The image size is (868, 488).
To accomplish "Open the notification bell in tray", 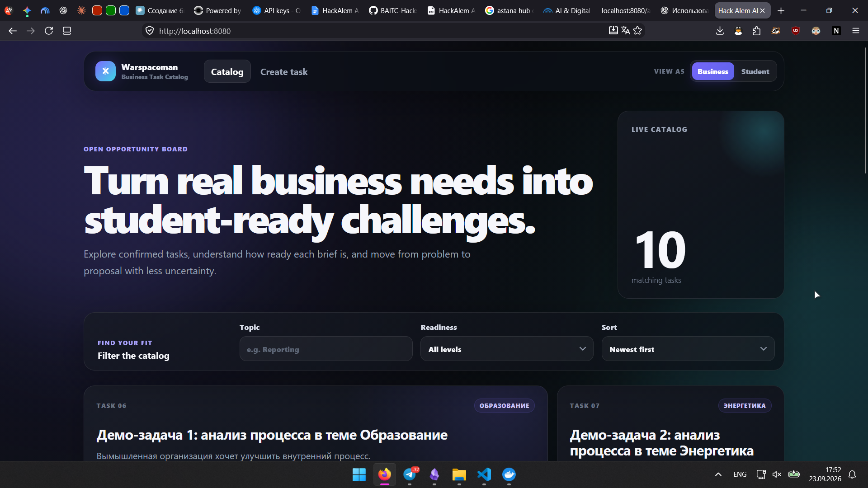I will coord(852,474).
